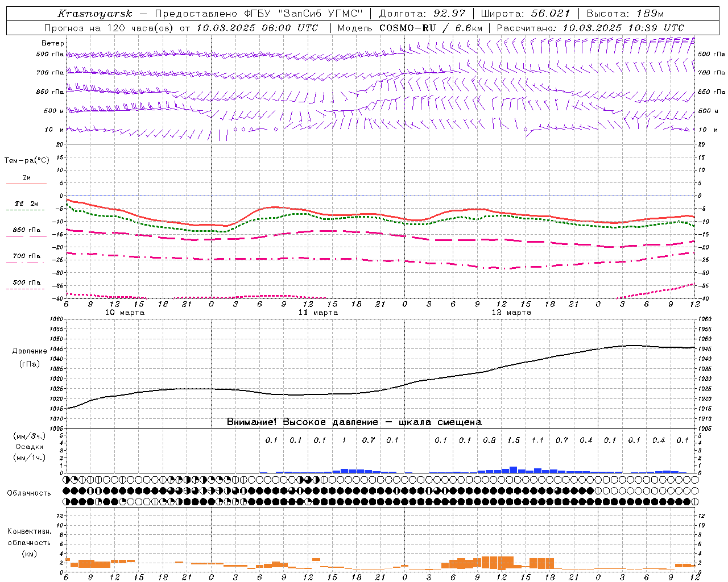
Task: Click the 'Облачность' cloud cover label
Action: point(29,493)
